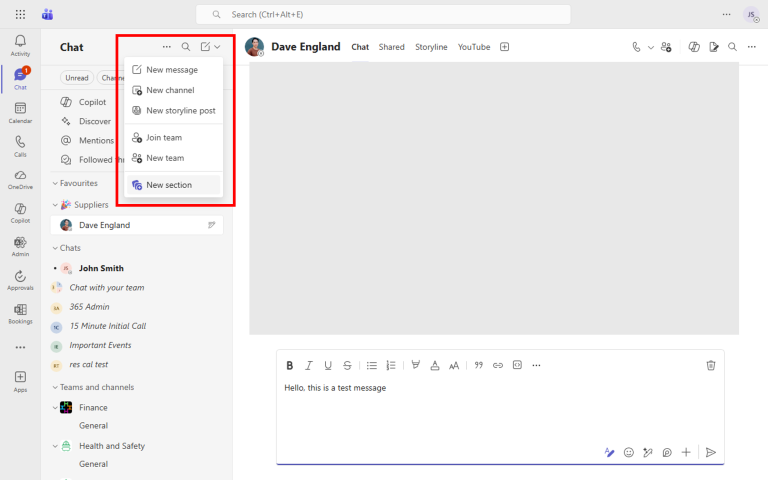Viewport: 768px width, 480px height.
Task: Choose New channel from the menu
Action: pyautogui.click(x=170, y=90)
